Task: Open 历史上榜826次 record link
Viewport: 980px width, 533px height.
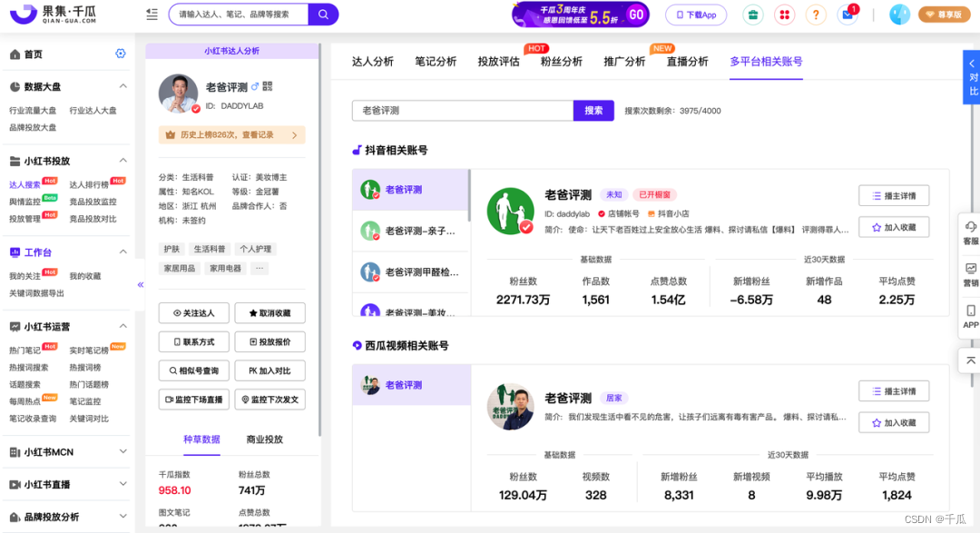Action: pos(231,135)
